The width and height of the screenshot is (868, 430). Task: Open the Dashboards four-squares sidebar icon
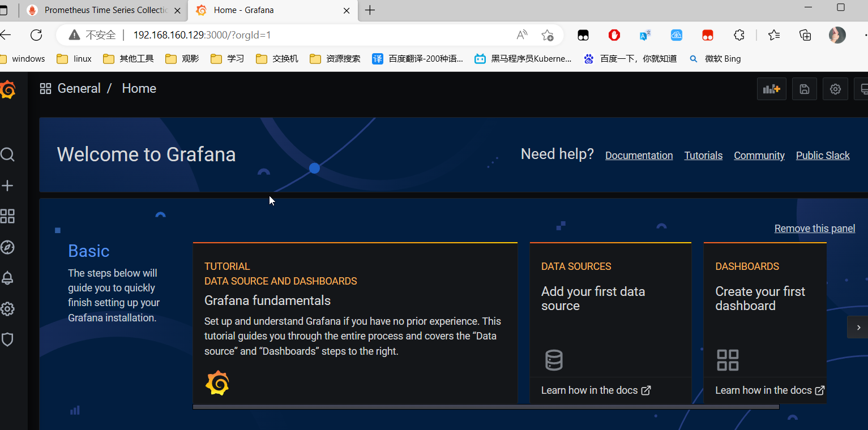(7, 216)
